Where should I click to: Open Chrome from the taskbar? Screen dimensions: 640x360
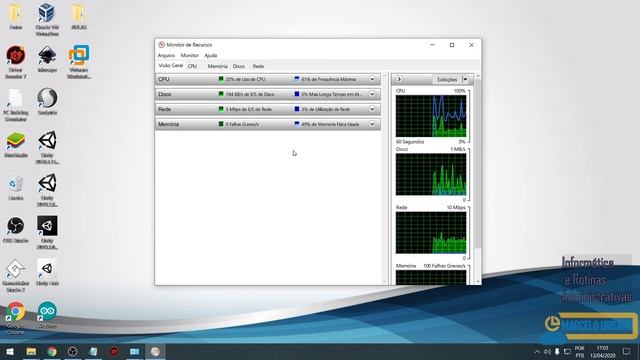[x=52, y=351]
